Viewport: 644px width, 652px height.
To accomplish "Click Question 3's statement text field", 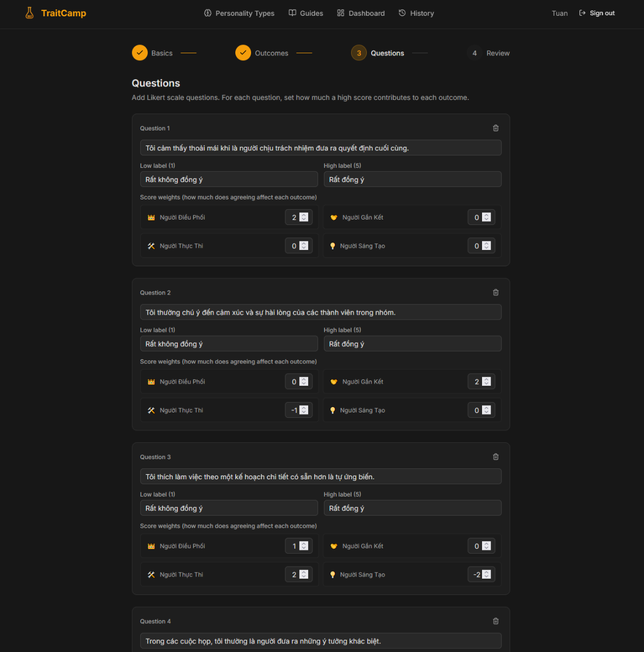I will pyautogui.click(x=320, y=476).
